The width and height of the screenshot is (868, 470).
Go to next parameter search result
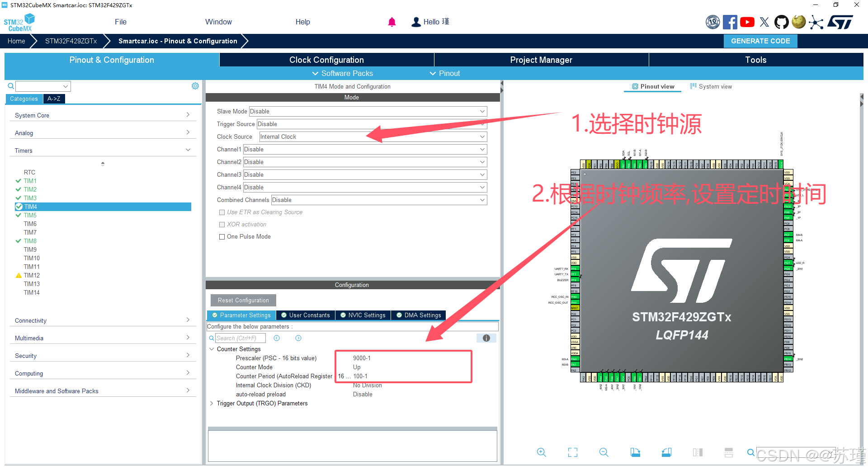coord(298,338)
